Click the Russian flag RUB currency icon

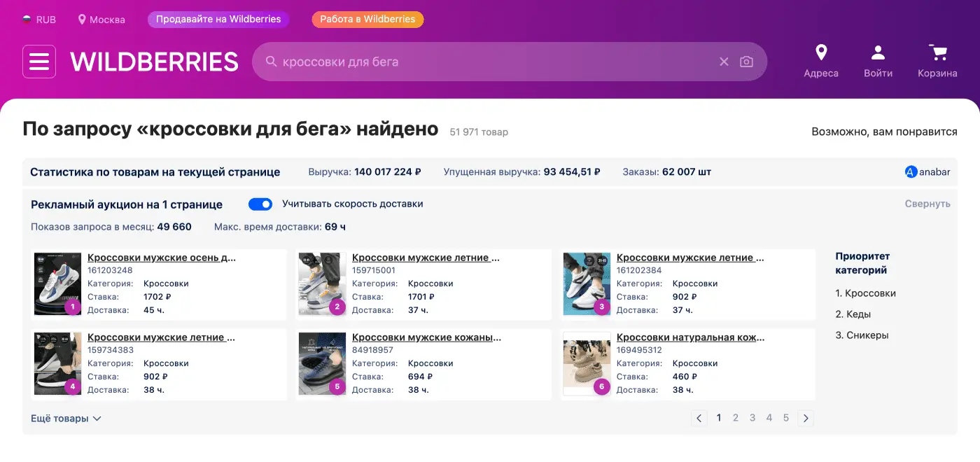[x=27, y=20]
